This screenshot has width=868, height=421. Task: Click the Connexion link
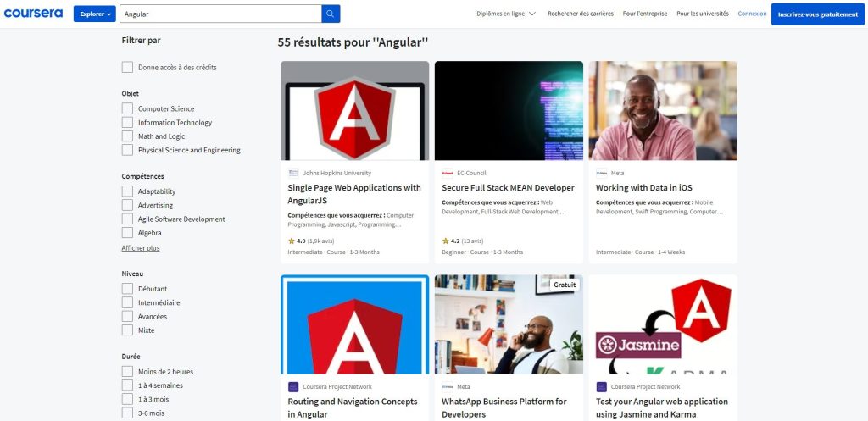point(753,14)
